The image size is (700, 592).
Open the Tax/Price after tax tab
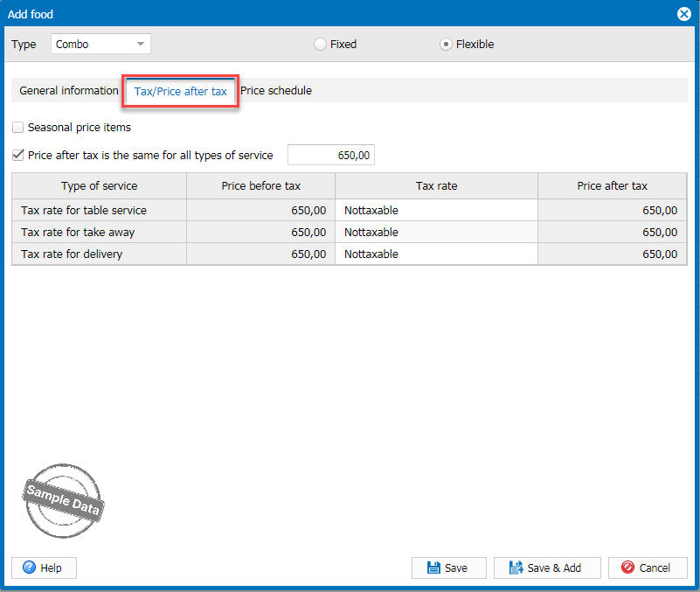(x=181, y=92)
